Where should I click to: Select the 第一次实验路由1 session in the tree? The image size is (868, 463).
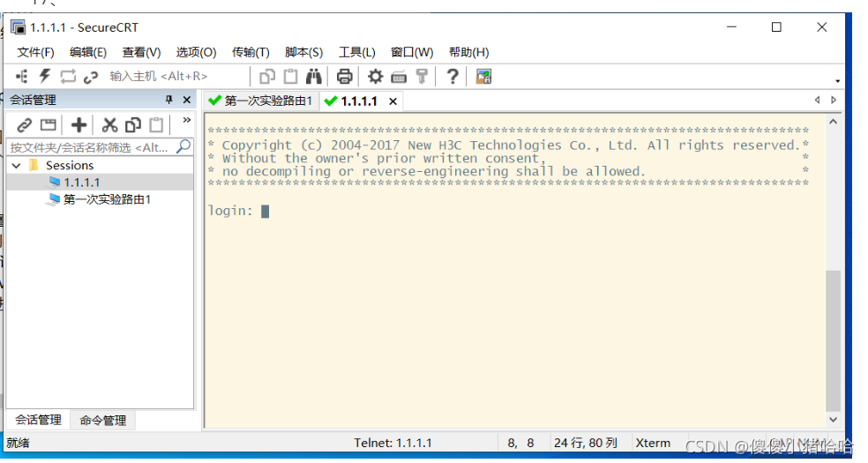(107, 199)
